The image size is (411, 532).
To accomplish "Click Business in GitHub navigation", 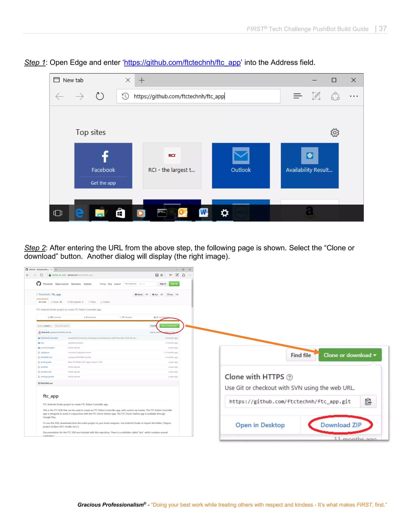I will (76, 284).
